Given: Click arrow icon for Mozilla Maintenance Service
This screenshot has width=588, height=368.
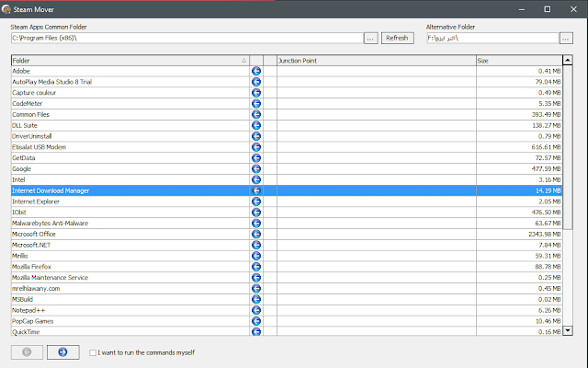Looking at the screenshot, I should point(256,278).
